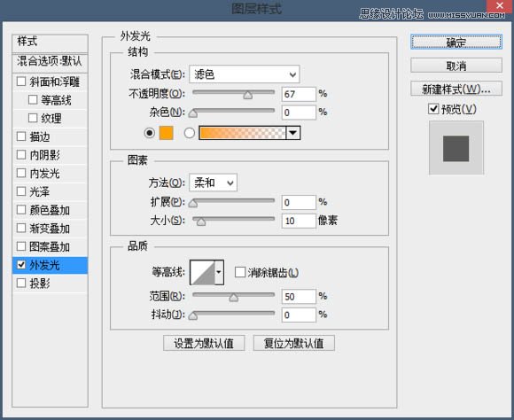The height and width of the screenshot is (420, 514).
Task: Click 新建样式(W)... button
Action: point(456,89)
